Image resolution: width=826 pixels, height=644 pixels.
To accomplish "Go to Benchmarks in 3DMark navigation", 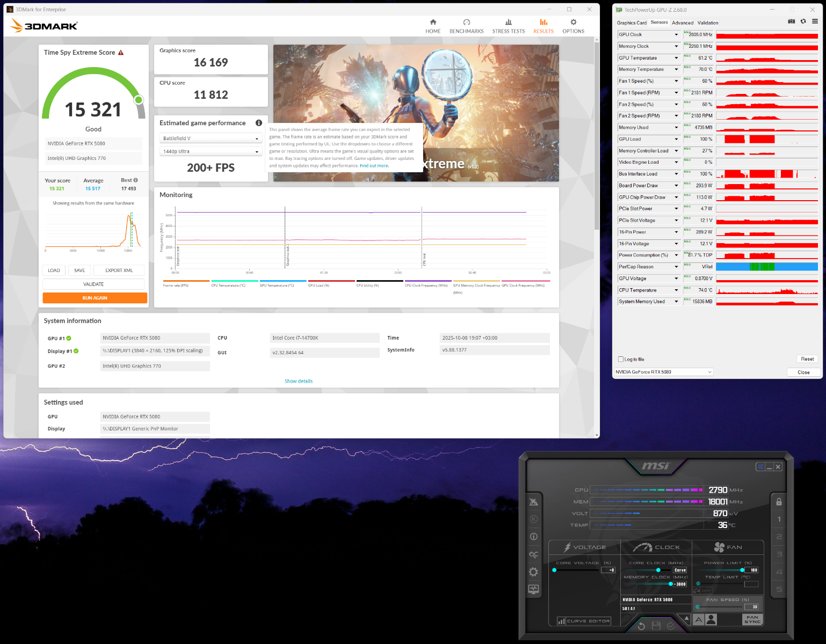I will tap(466, 26).
